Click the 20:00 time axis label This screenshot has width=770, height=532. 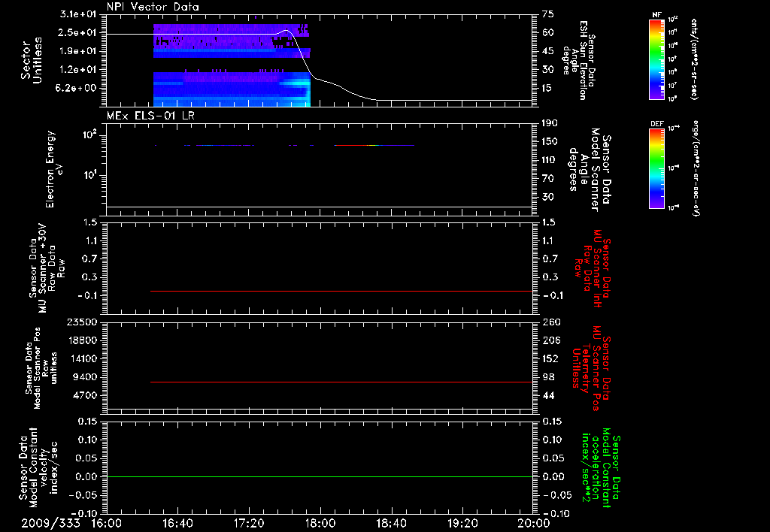[534, 523]
